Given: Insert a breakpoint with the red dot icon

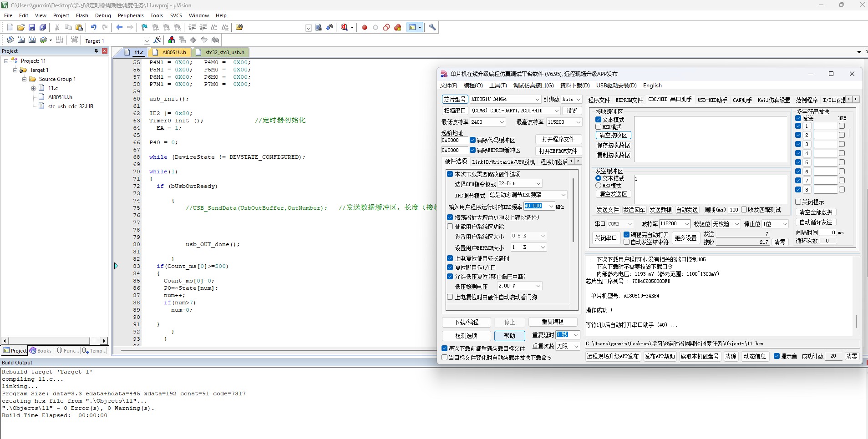Looking at the screenshot, I should (365, 27).
